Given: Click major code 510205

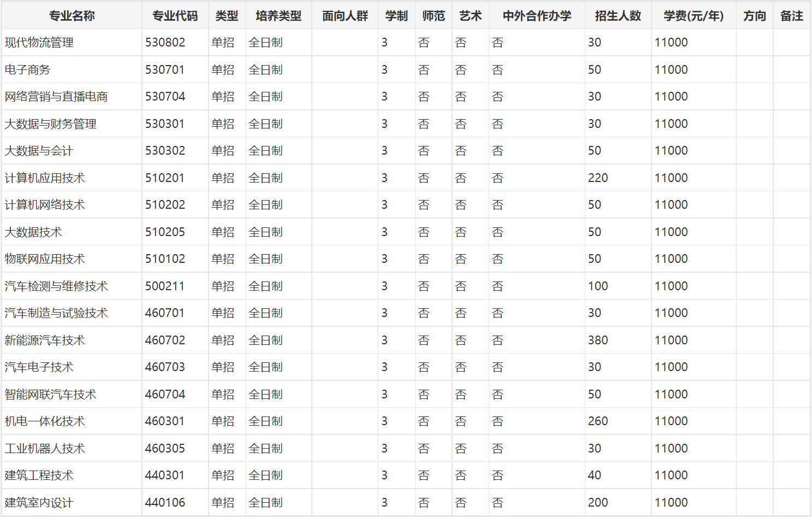Looking at the screenshot, I should (165, 232).
